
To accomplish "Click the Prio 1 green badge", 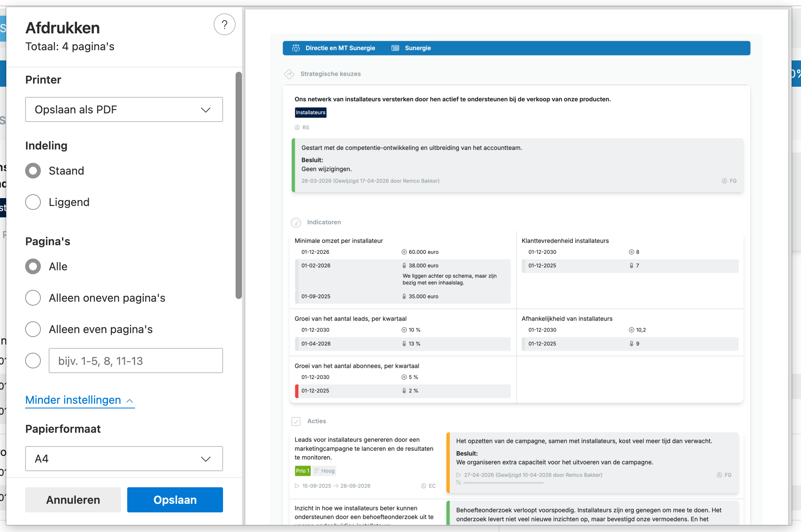I will click(303, 471).
